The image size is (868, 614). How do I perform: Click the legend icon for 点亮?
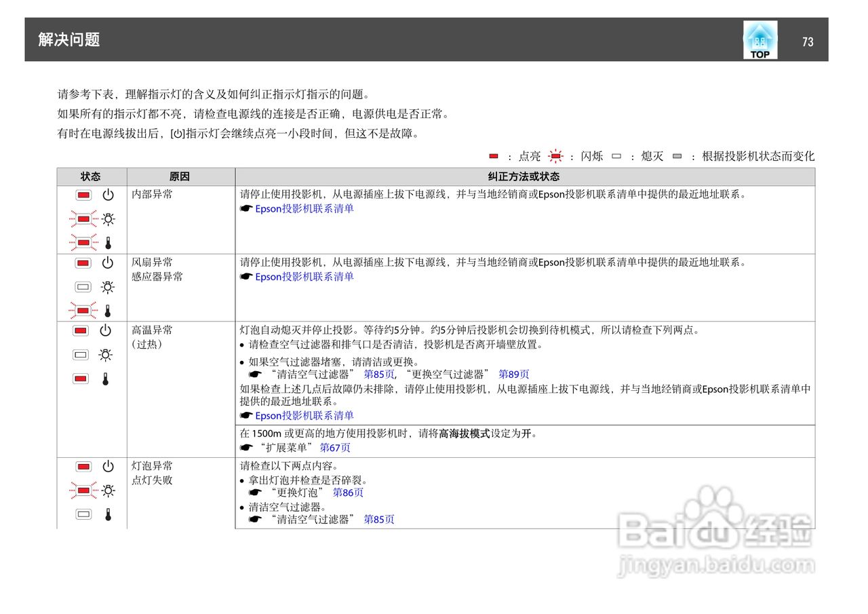[x=494, y=156]
